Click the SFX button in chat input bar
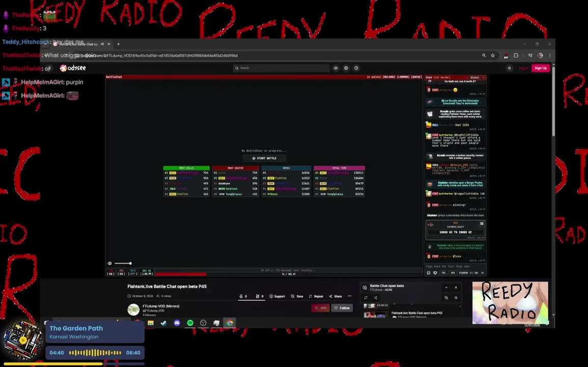Viewport: 588px width, 367px height. [452, 273]
